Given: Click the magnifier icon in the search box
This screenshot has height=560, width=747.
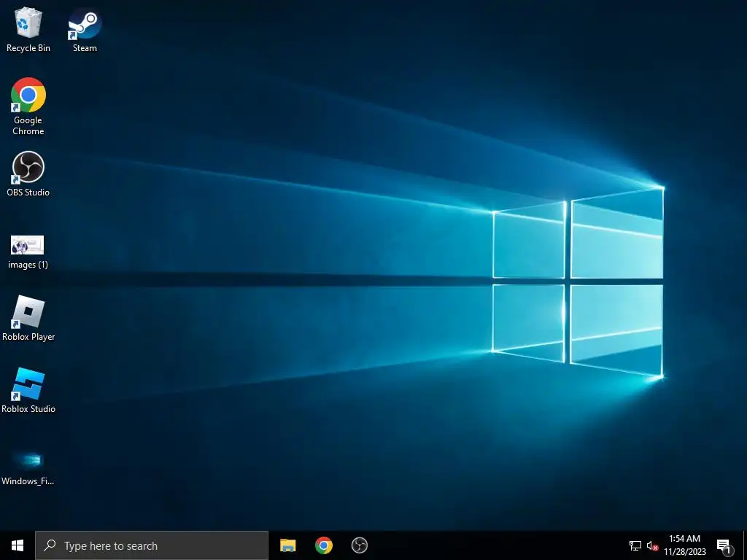Looking at the screenshot, I should point(50,545).
